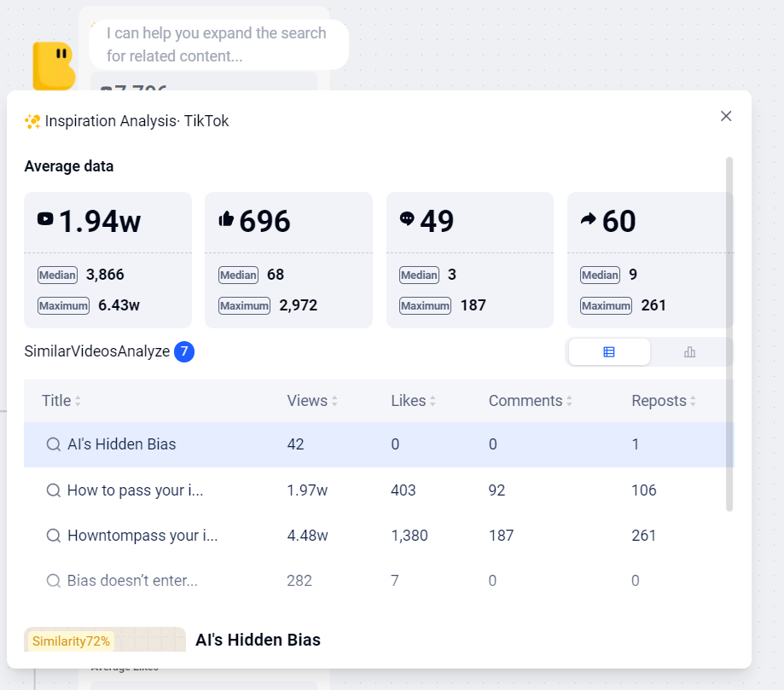Click the thumbs-up likes icon
Image resolution: width=784 pixels, height=690 pixels.
coord(226,219)
